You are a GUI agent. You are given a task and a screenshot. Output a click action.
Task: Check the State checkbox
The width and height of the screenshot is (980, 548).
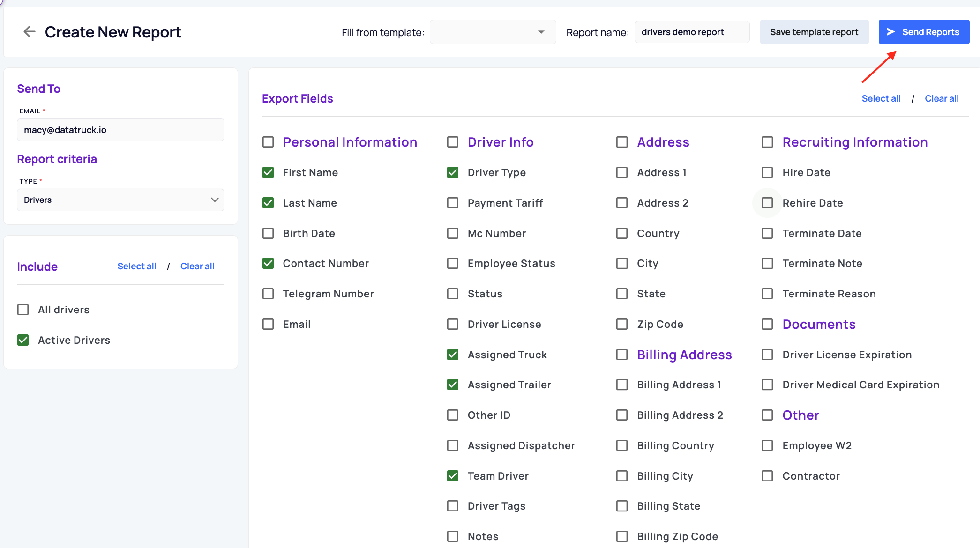(x=622, y=294)
